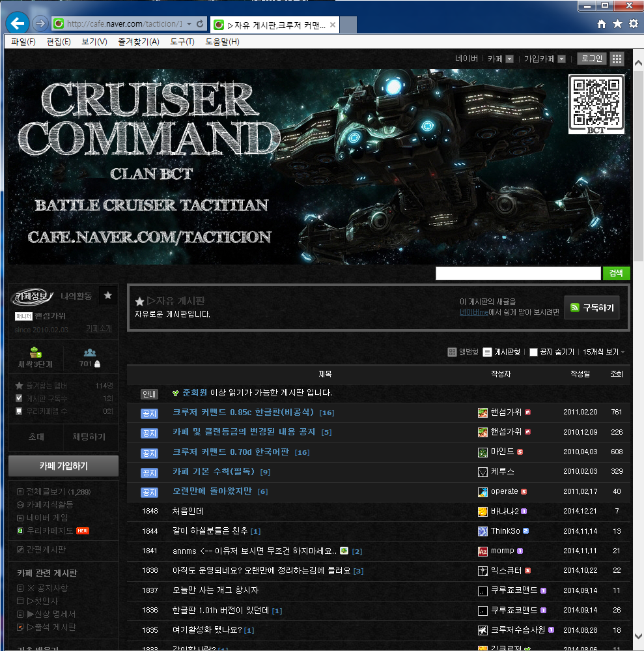Click the browser address bar URL

pyautogui.click(x=124, y=23)
